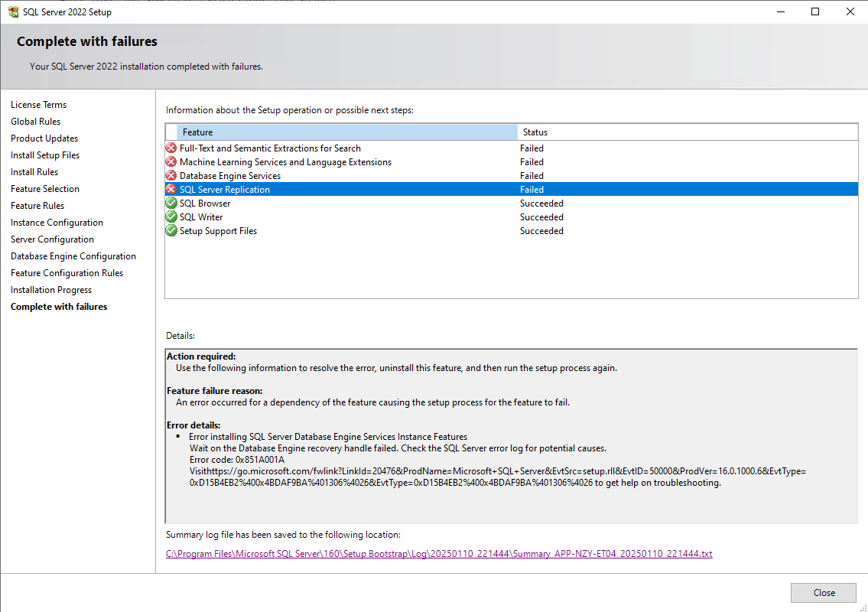The width and height of the screenshot is (868, 612).
Task: Click the License Terms step in the sidebar
Action: tap(38, 105)
